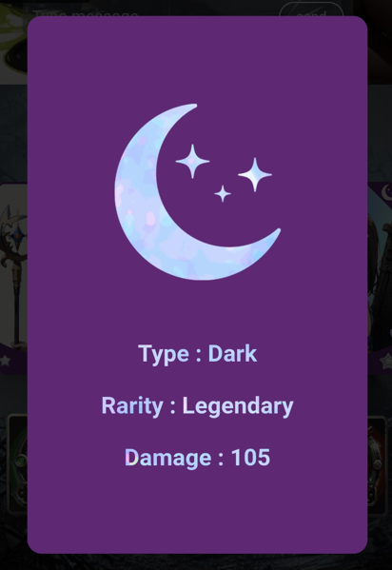Open the green card at bottom left
The image size is (392, 570).
click(17, 464)
